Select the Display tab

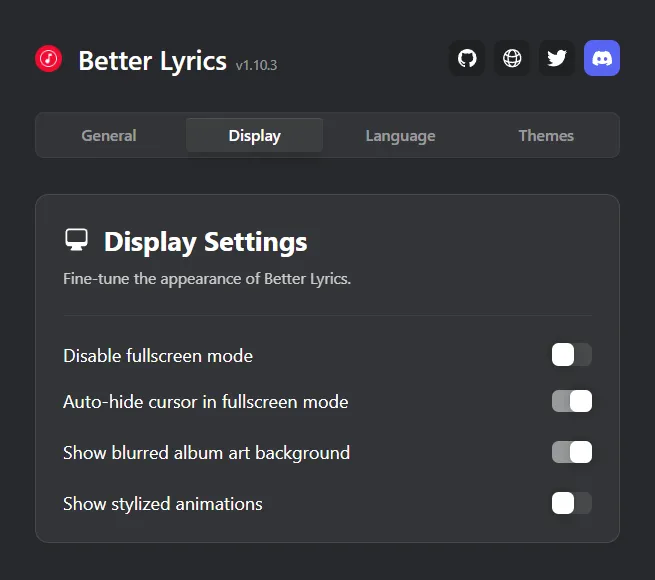[254, 135]
